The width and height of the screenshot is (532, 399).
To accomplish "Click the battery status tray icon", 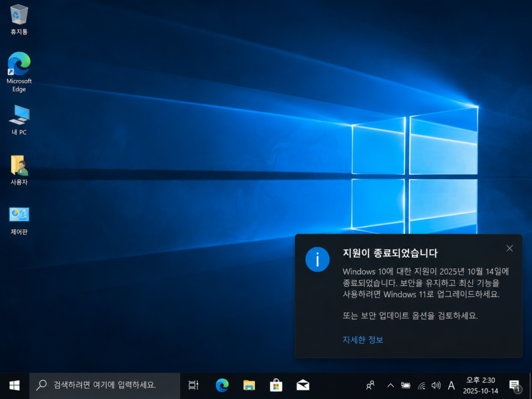I will 405,385.
